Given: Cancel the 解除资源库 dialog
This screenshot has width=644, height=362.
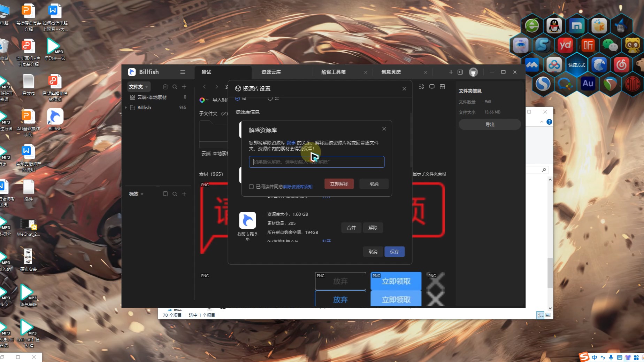Looking at the screenshot, I should 374,184.
